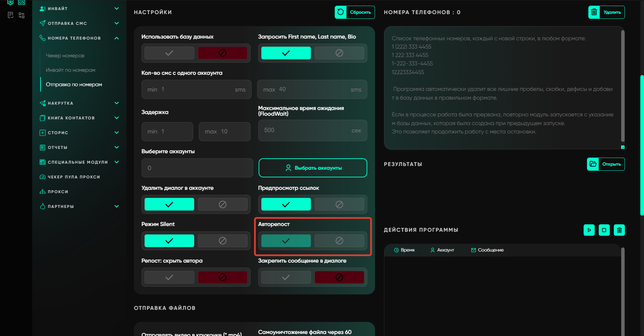
Task: Click the trash icon in Действия программы
Action: 619,230
